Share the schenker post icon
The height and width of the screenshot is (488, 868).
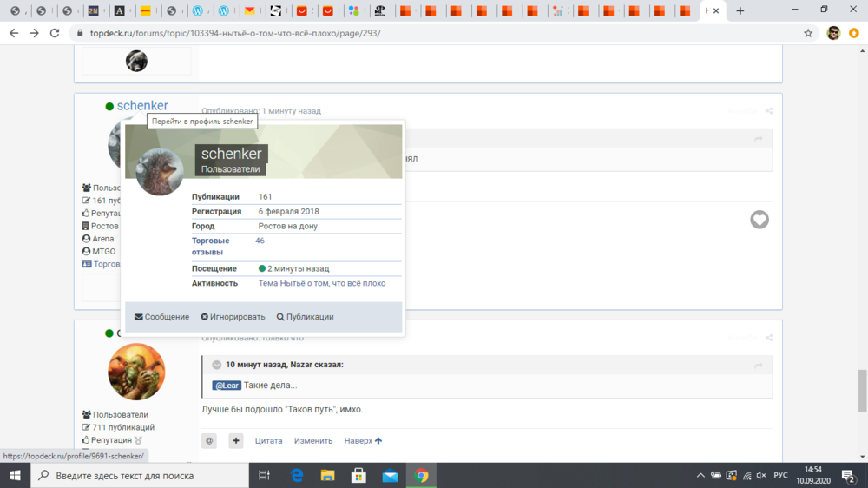pos(769,111)
